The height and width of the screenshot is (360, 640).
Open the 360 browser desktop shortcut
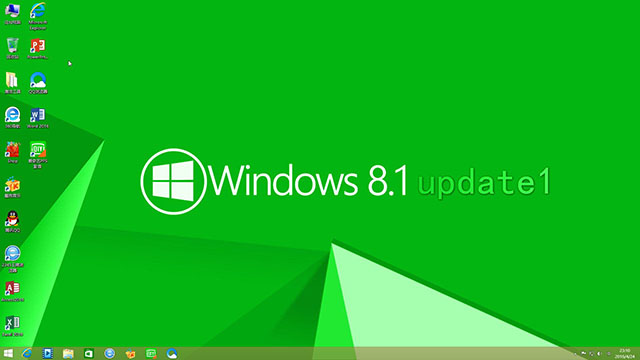(12, 118)
